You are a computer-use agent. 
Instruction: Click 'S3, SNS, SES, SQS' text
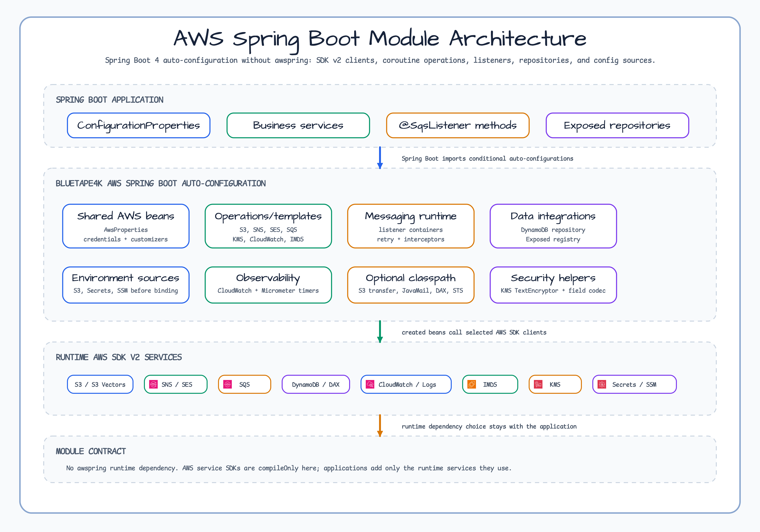tap(268, 230)
